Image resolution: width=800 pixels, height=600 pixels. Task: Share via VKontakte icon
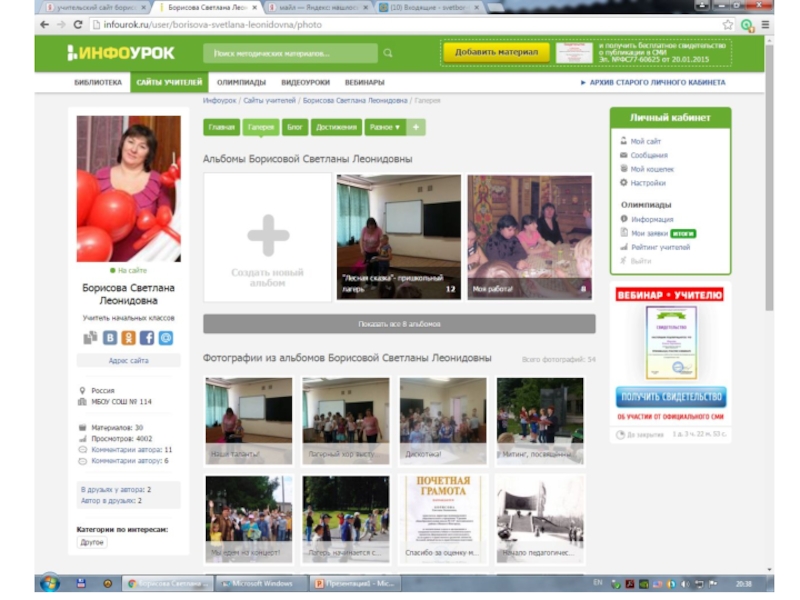110,338
